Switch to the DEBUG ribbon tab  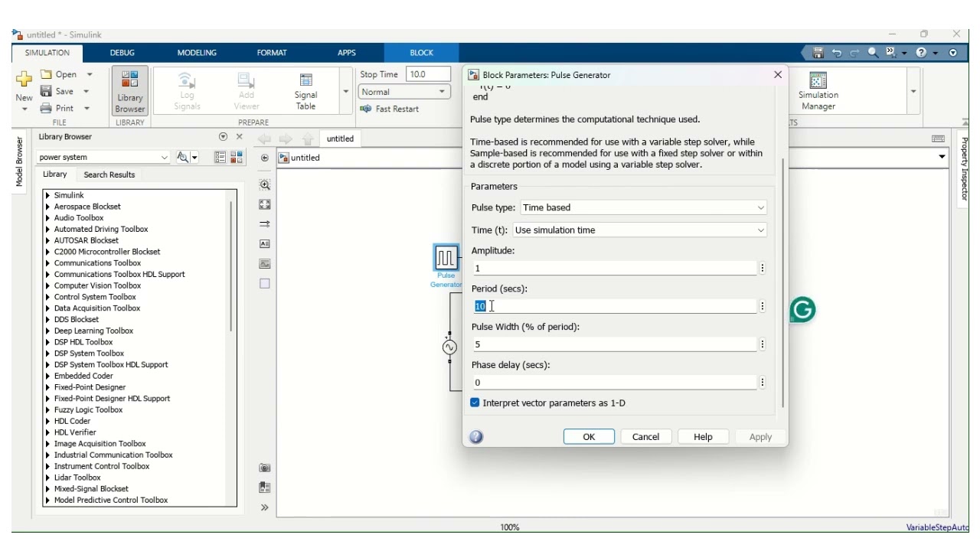(x=122, y=53)
